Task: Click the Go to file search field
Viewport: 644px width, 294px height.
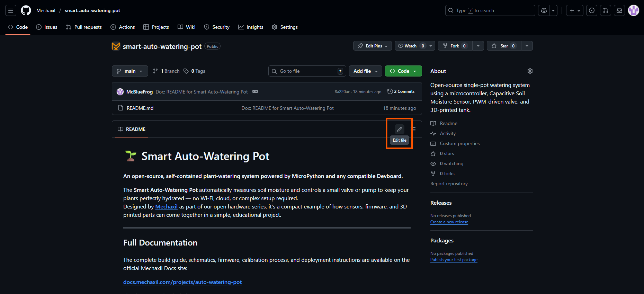Action: click(x=307, y=71)
